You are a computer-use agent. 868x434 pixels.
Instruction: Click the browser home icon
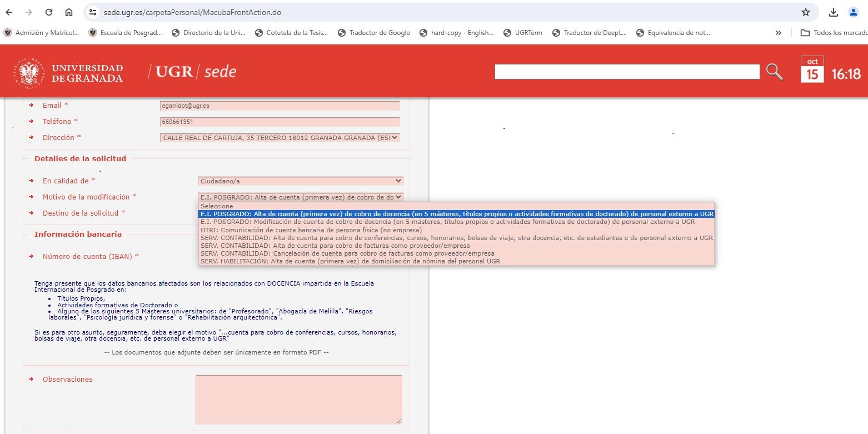69,12
